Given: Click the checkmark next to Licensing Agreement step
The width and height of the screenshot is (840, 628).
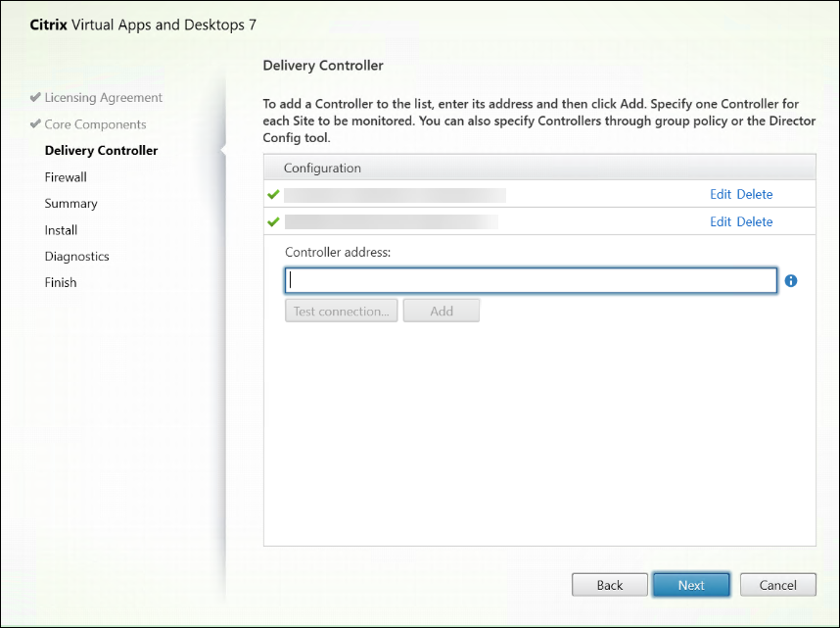Looking at the screenshot, I should click(34, 97).
